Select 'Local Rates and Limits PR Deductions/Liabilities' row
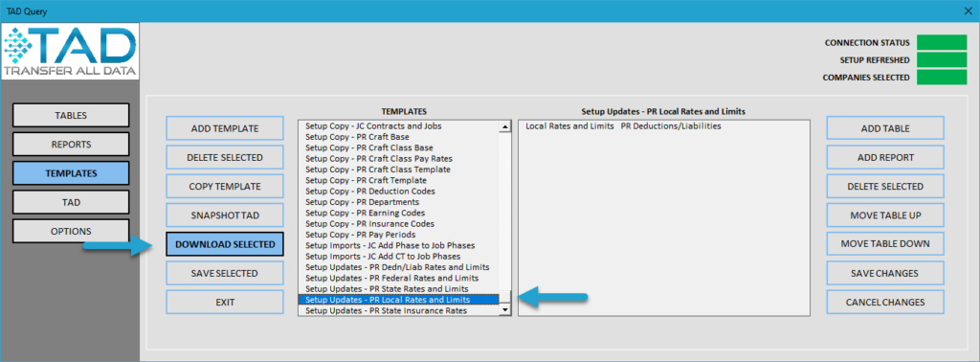This screenshot has width=980, height=362. click(664, 126)
